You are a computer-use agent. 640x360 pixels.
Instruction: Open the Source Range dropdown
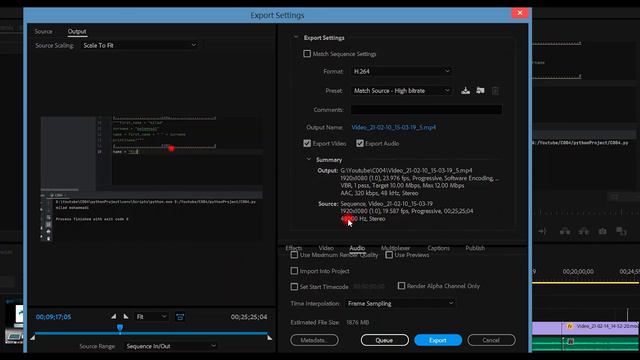coord(171,346)
